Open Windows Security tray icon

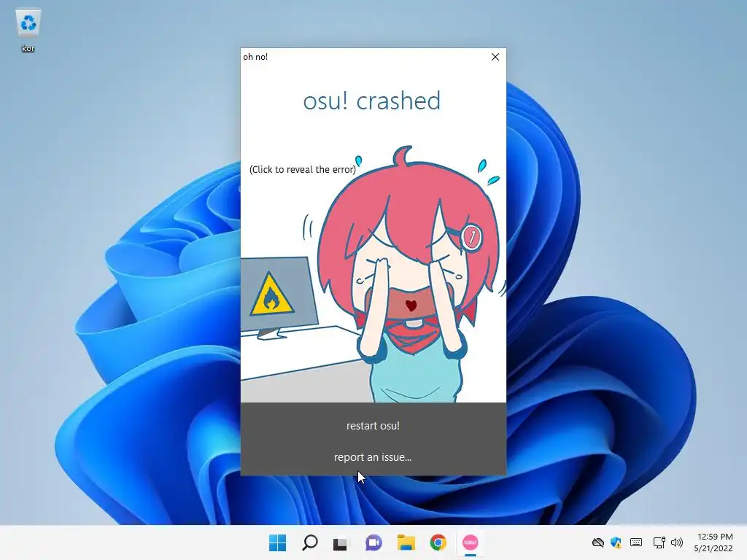616,542
